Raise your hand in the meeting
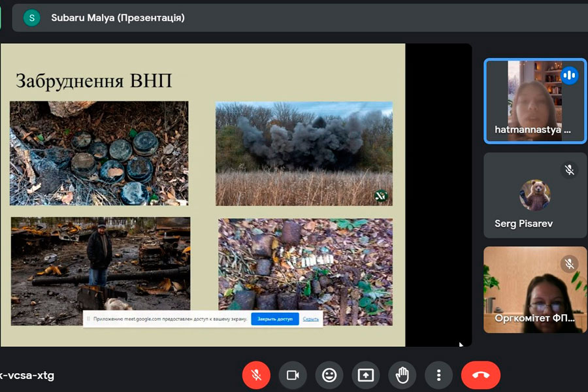Viewport: 588px width, 392px height. [x=402, y=375]
